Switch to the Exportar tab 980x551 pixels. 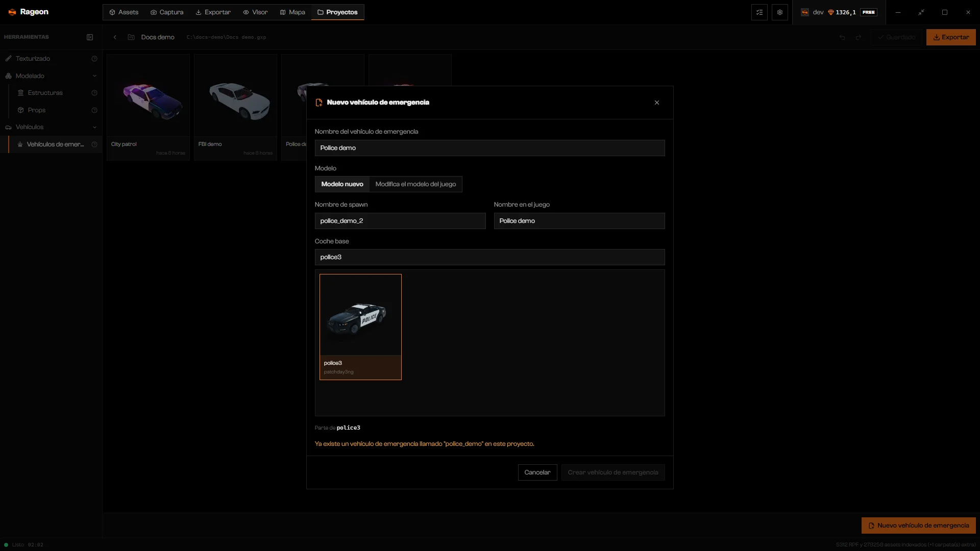click(x=213, y=12)
